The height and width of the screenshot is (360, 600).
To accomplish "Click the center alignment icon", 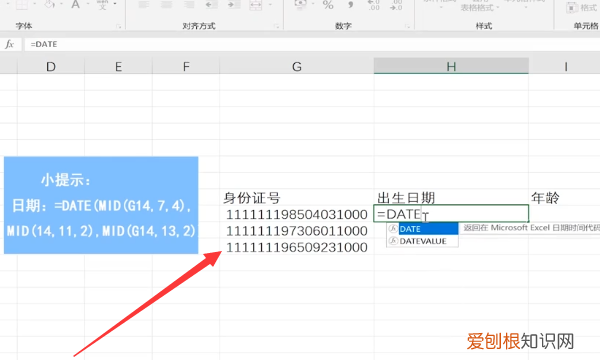I will point(166,5).
